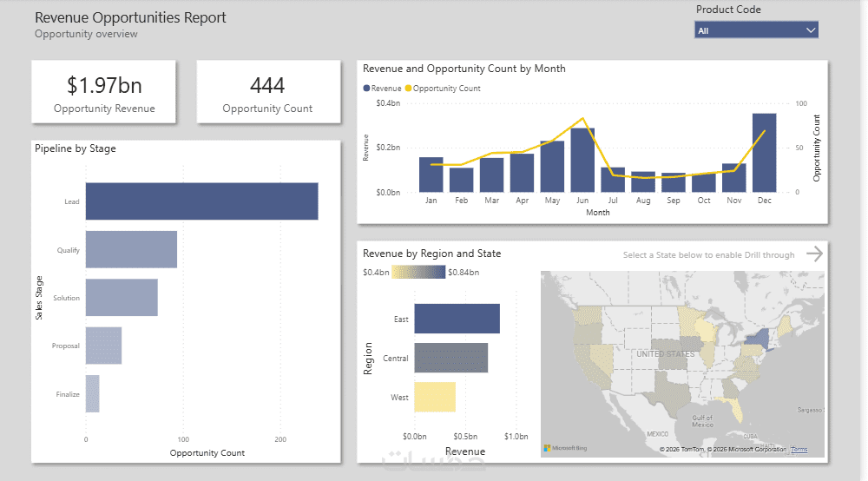868x481 pixels.
Task: Select the West region revenue bar
Action: 435,397
